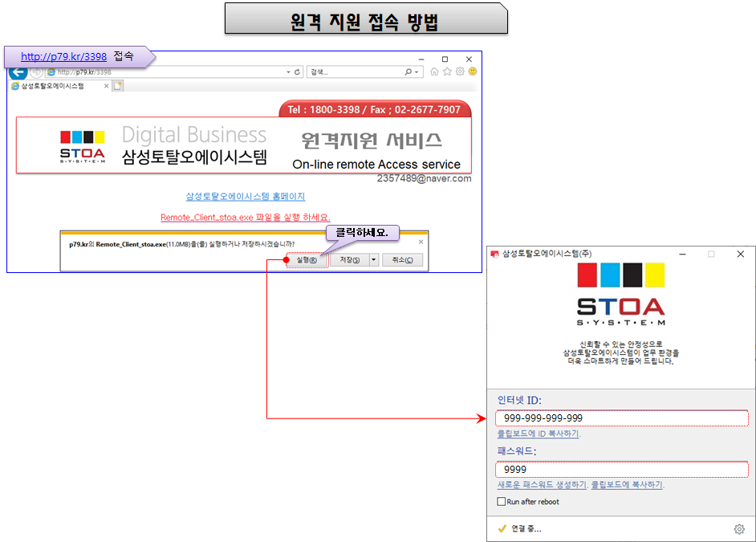
Task: Click the refresh icon in address bar
Action: (x=298, y=72)
